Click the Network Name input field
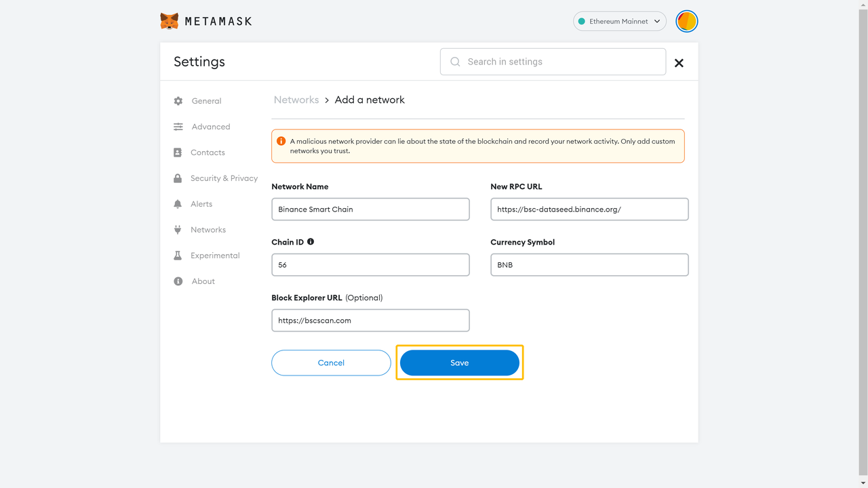The width and height of the screenshot is (868, 488). click(x=370, y=209)
